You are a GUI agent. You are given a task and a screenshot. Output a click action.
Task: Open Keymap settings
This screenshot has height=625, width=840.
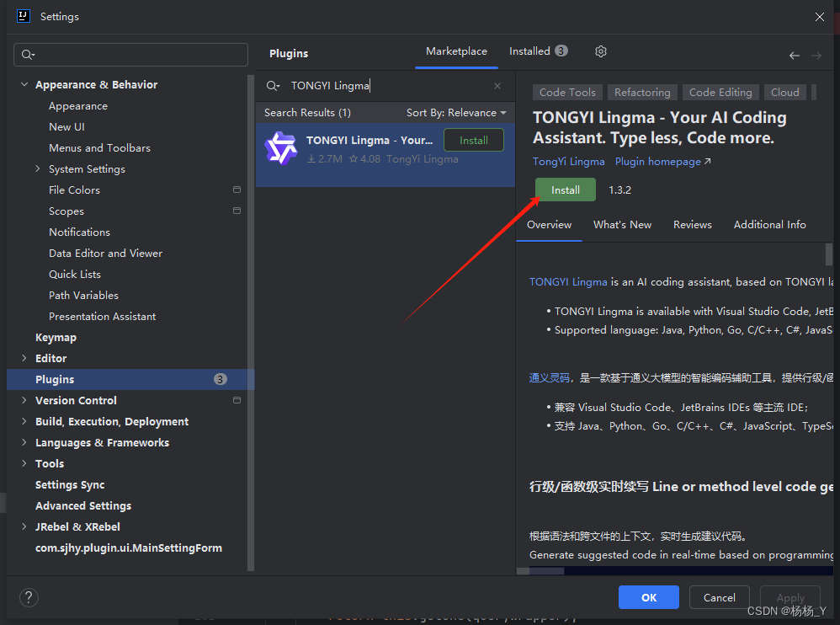(x=56, y=337)
